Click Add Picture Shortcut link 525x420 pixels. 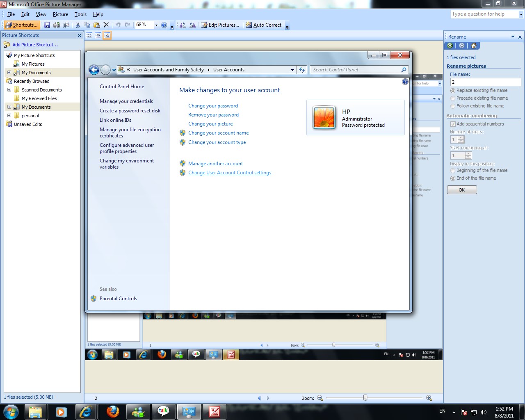coord(35,45)
